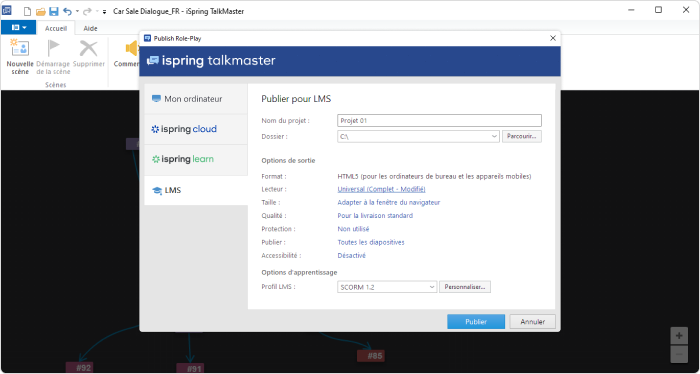Open the Aide ribbon tab
Viewport: 700px width, 374px height.
(91, 28)
